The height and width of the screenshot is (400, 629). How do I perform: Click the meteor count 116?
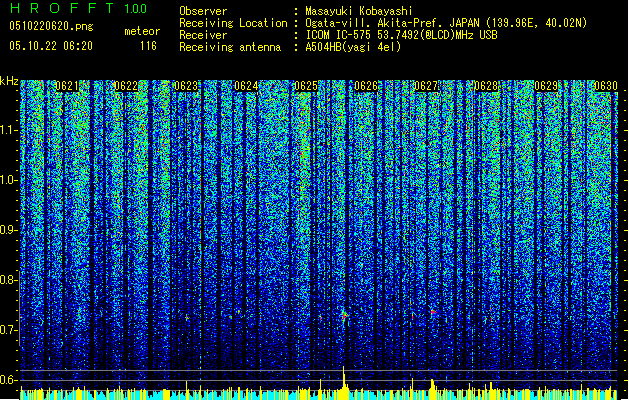(148, 46)
